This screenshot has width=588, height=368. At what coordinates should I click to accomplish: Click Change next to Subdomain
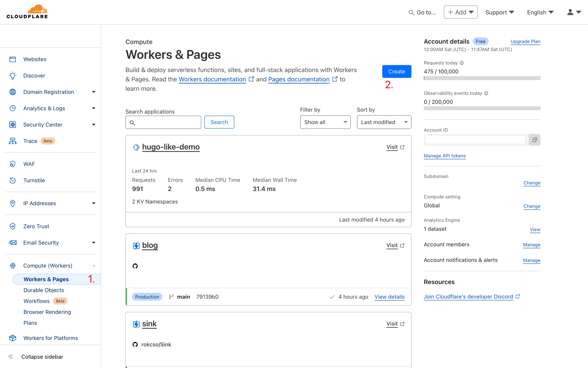(532, 183)
